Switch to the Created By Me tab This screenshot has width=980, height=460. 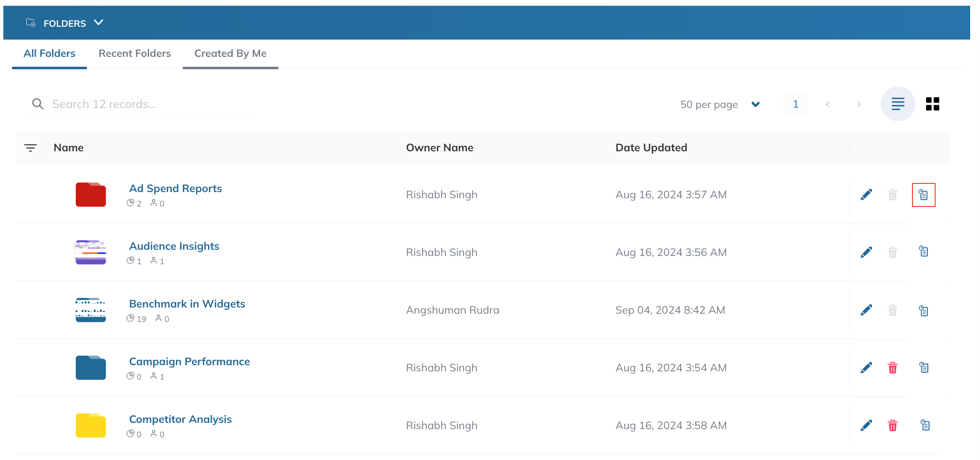coord(230,54)
